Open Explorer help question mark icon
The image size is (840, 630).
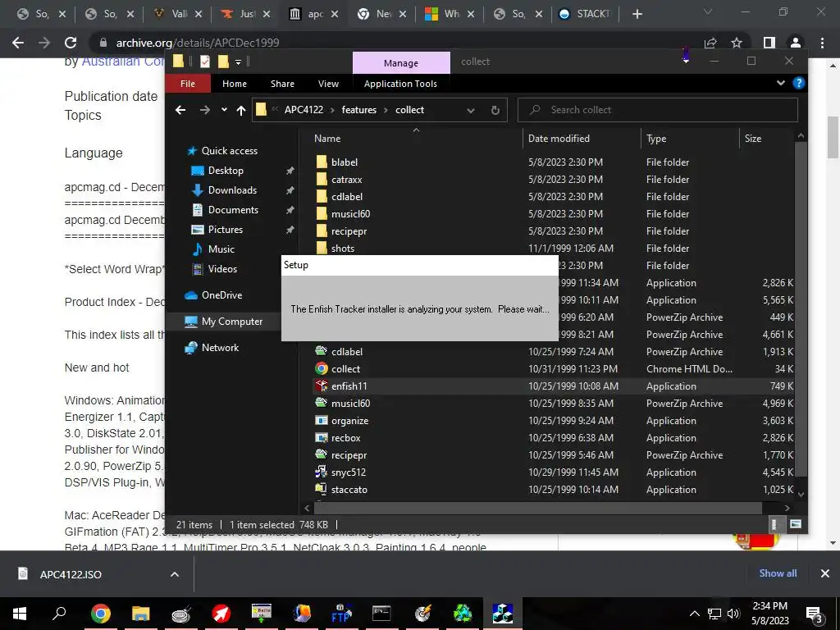[x=799, y=83]
